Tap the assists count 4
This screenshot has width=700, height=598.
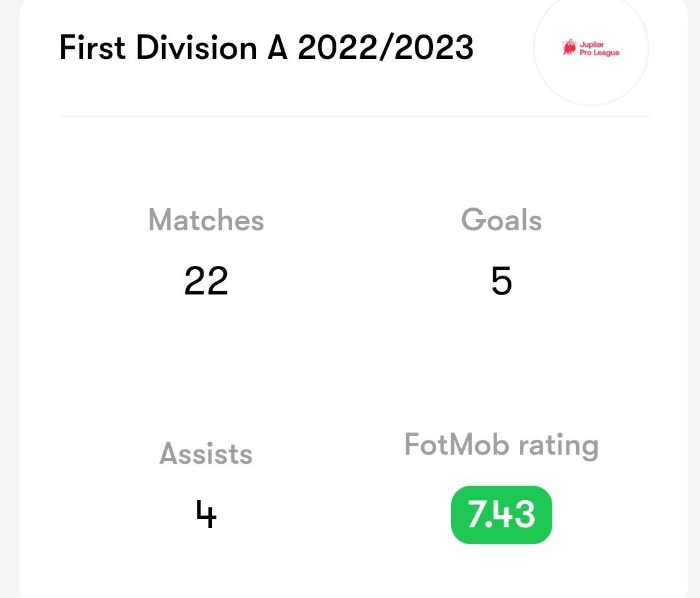(x=206, y=514)
